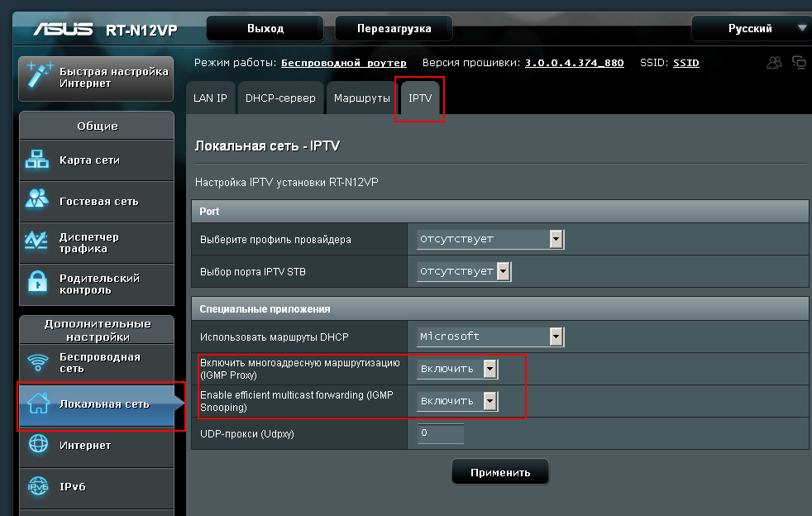This screenshot has height=516, width=812.
Task: Click the Общие section header
Action: click(98, 126)
